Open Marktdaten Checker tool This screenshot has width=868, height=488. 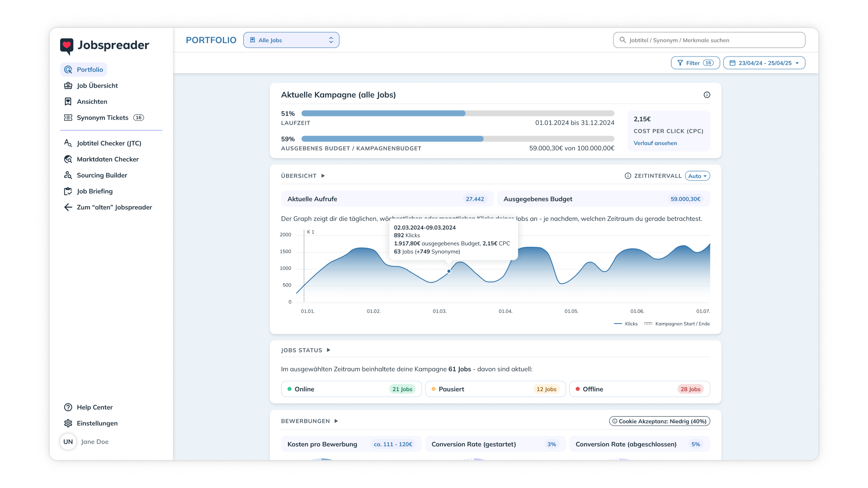pos(108,159)
